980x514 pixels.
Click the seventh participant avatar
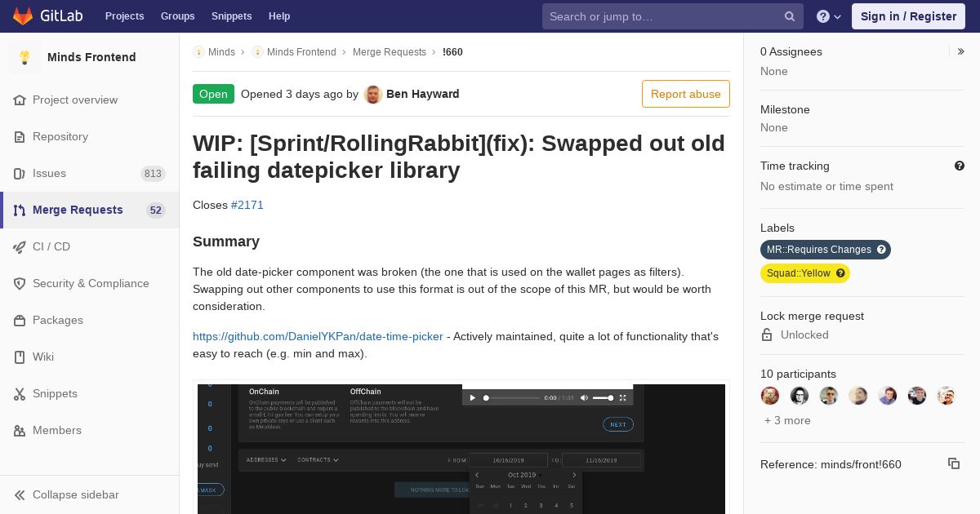[947, 396]
